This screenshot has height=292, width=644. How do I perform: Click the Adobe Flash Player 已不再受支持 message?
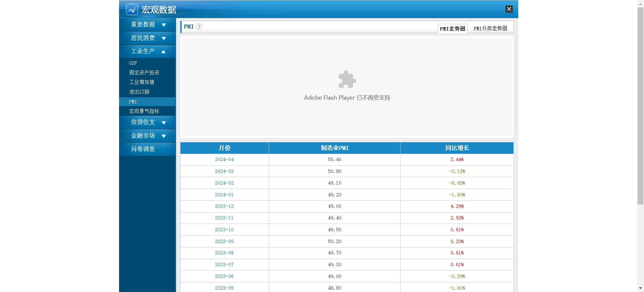[347, 98]
